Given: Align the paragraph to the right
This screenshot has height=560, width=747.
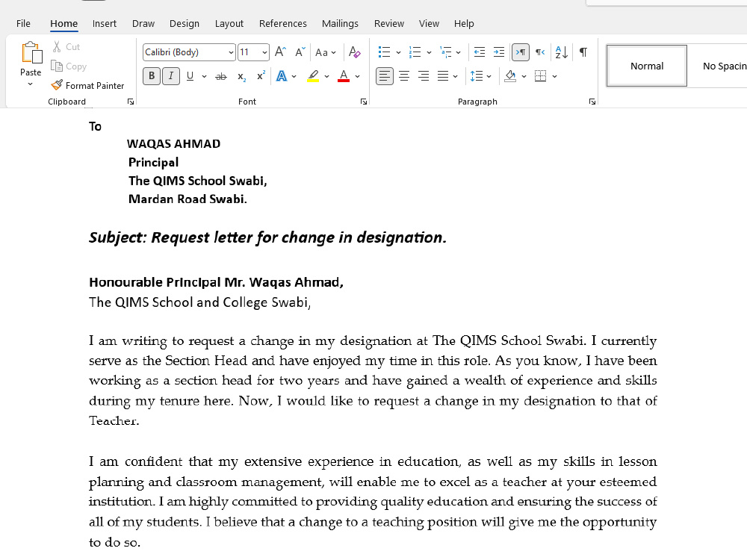Looking at the screenshot, I should coord(423,75).
